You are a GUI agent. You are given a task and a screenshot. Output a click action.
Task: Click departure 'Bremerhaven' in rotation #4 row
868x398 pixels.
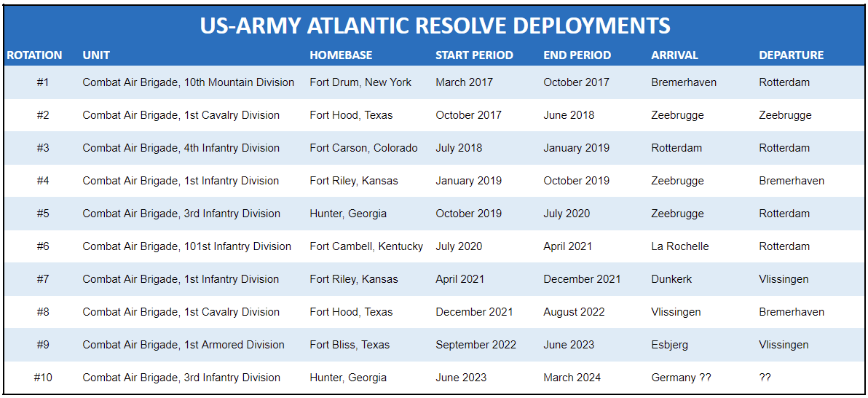tap(792, 181)
